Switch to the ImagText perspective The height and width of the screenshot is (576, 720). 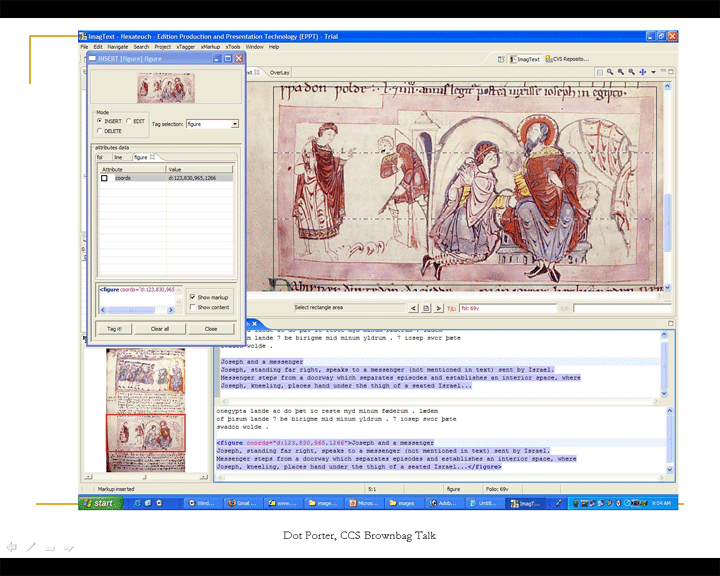524,59
